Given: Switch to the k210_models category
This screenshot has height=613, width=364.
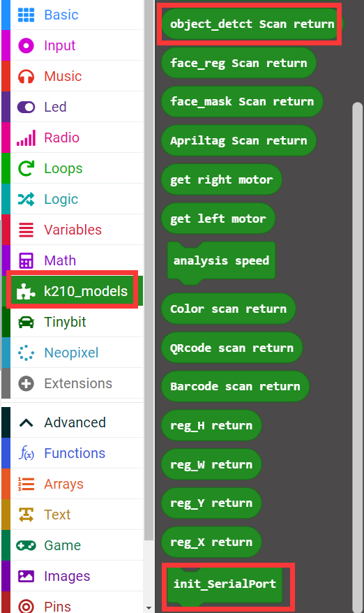Looking at the screenshot, I should tap(73, 291).
